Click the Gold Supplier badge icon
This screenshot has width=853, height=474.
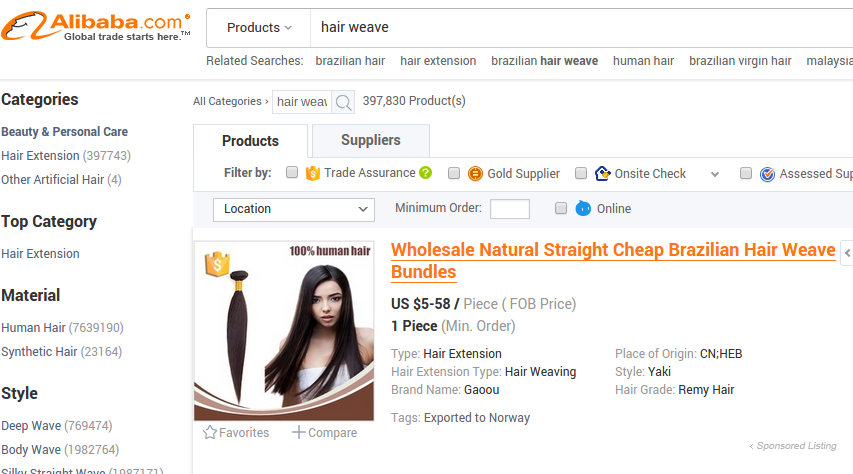point(475,173)
